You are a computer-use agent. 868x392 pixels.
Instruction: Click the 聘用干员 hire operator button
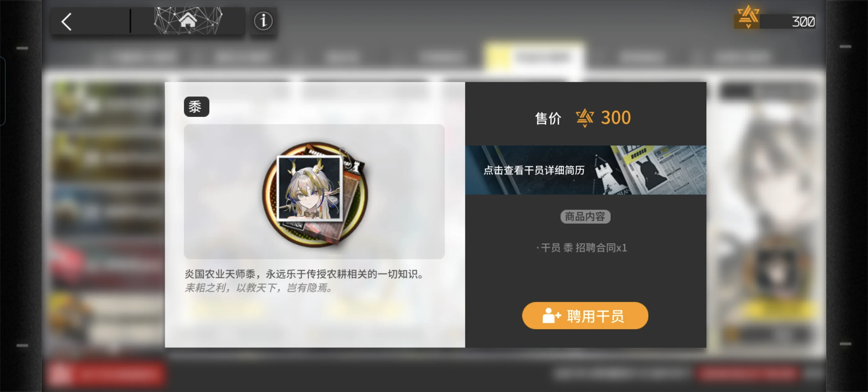click(x=585, y=316)
